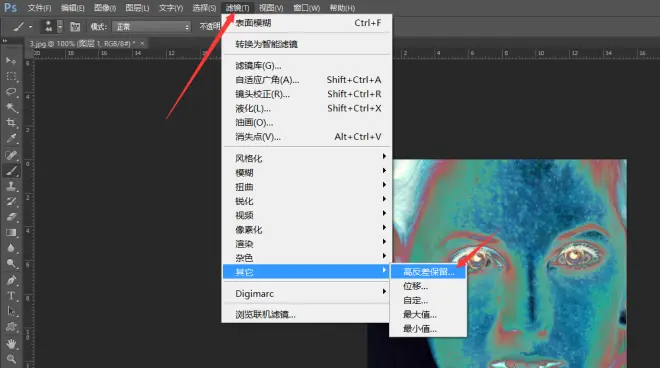The image size is (660, 368).
Task: Choose 自定... in submenu
Action: [428, 301]
